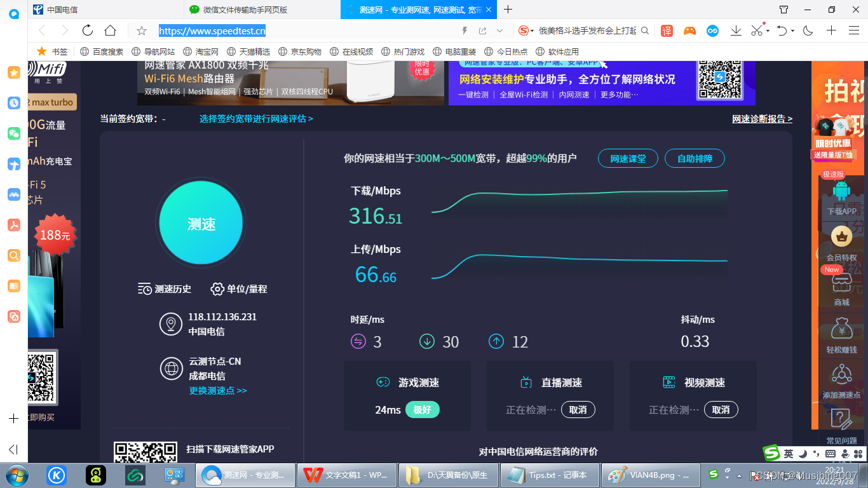Click the Wi-Fi6 Mesh router ad banner
Viewport: 868px width, 488px height.
point(290,83)
